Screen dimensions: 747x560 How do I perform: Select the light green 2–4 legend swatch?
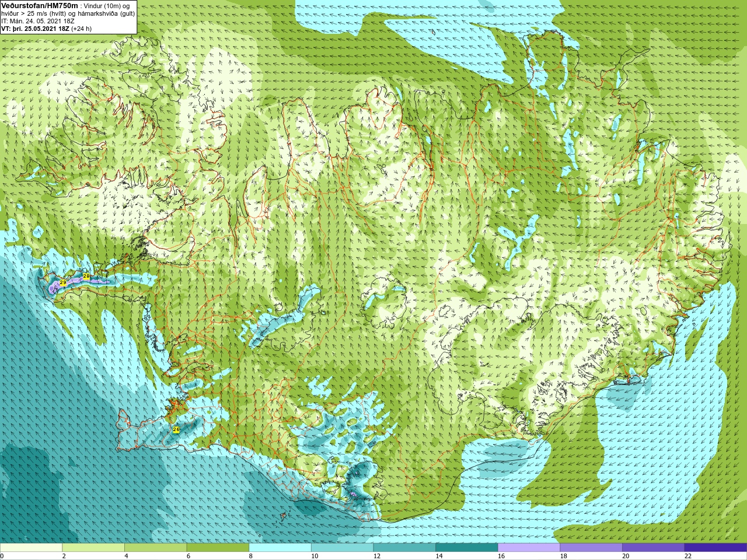point(93,548)
